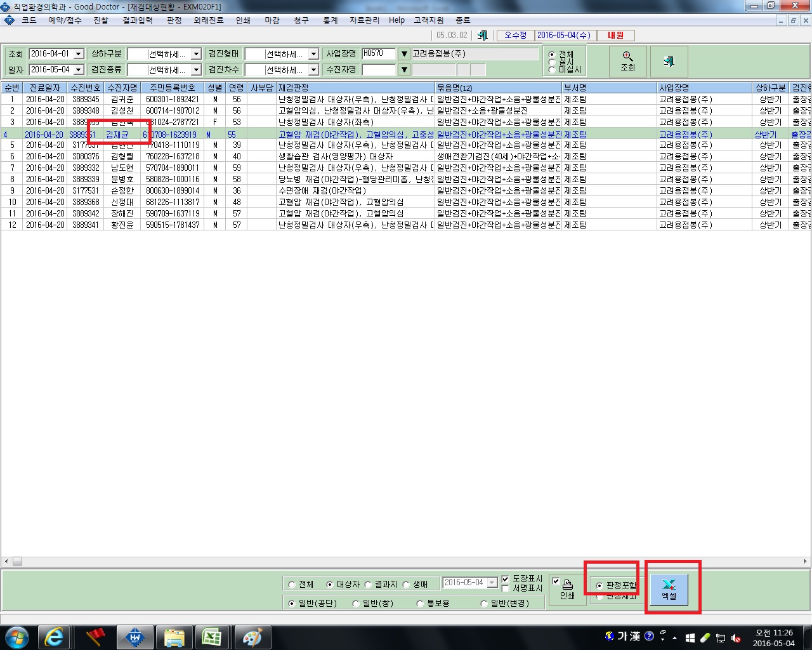The image size is (812, 650).
Task: Click the small exit icon in top toolbar
Action: [x=482, y=36]
